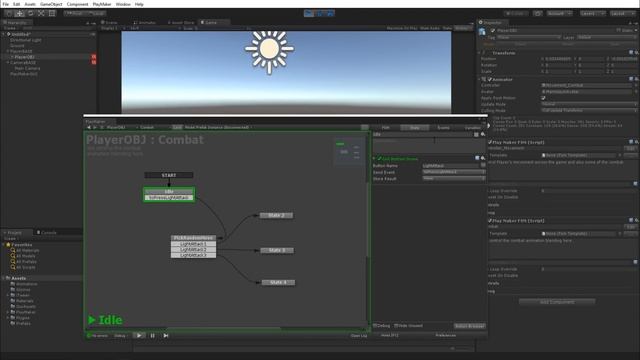Click the PlayMaker FSM step button
Viewport: 640px width, 360px height.
click(x=166, y=336)
